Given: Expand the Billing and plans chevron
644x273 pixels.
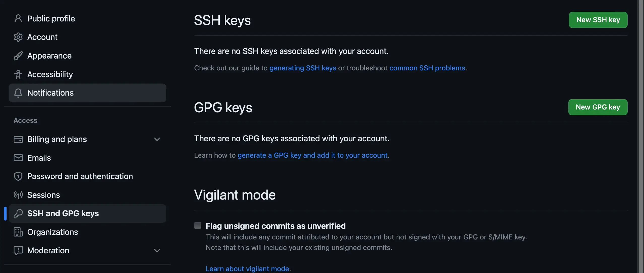Looking at the screenshot, I should [x=157, y=139].
